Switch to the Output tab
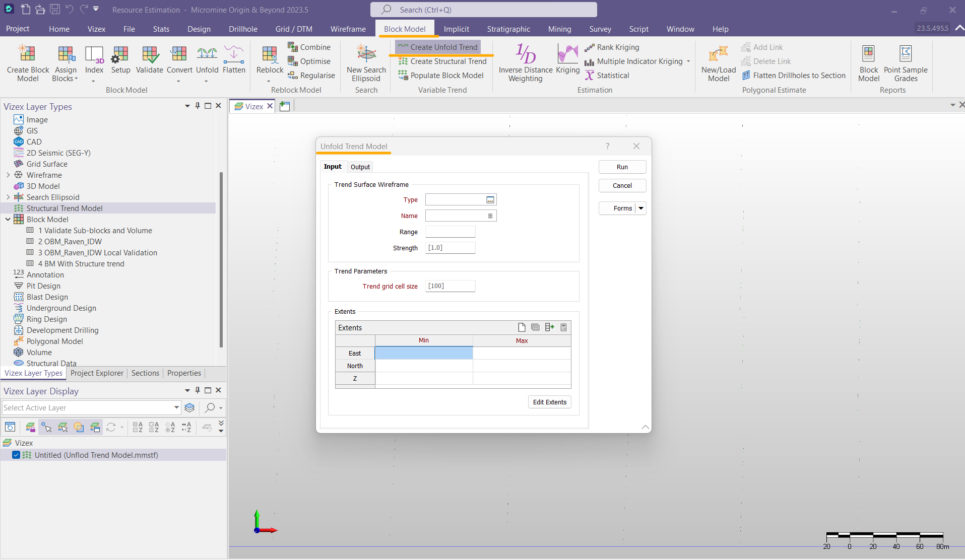This screenshot has width=965, height=560. pyautogui.click(x=360, y=167)
